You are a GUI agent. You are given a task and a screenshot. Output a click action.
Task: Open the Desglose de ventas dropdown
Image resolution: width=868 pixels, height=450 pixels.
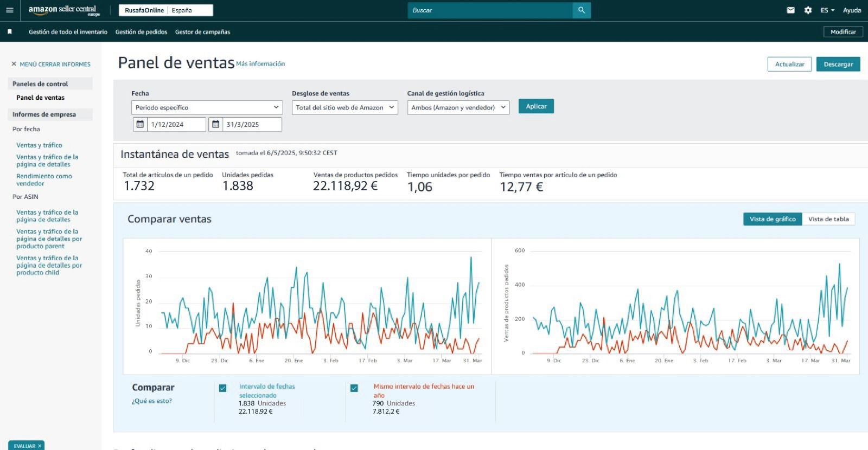pos(344,107)
